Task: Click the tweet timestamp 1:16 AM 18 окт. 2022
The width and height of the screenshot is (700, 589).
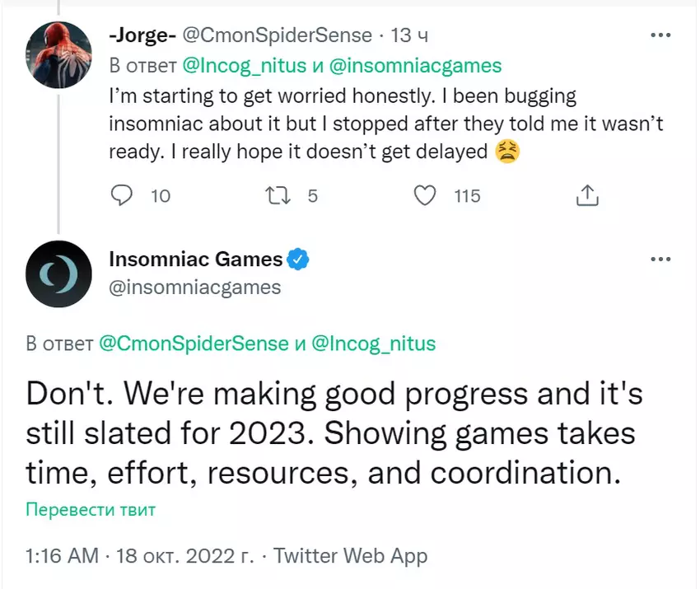Action: 140,556
